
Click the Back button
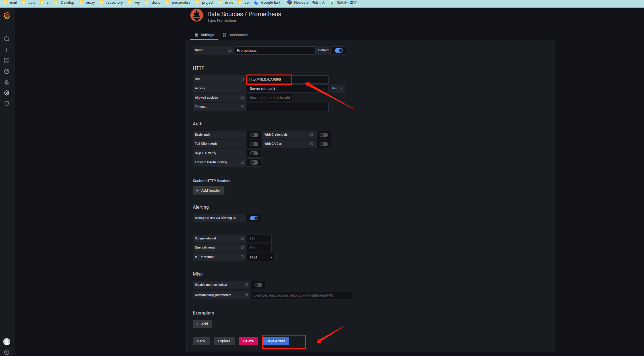click(x=201, y=341)
